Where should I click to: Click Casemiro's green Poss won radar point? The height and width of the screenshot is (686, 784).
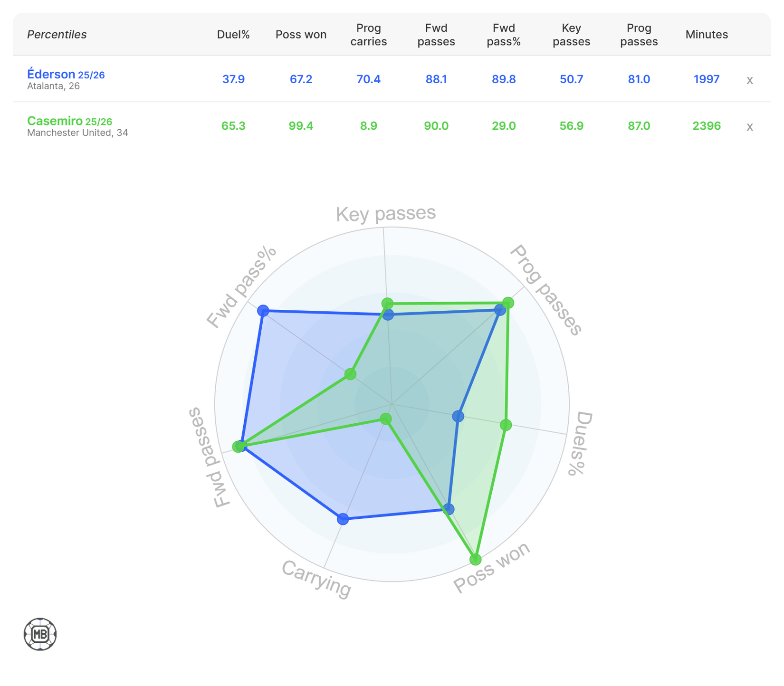pos(475,560)
